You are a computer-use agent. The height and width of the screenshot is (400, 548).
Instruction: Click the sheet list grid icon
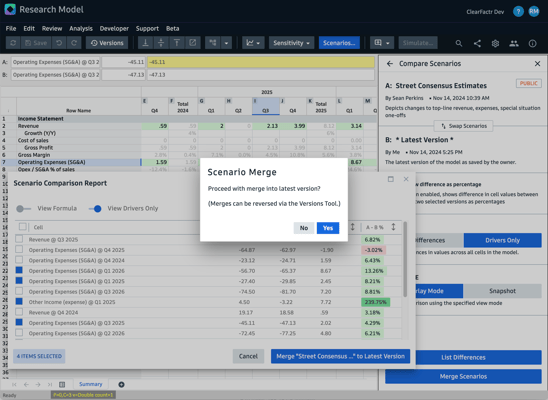pyautogui.click(x=62, y=384)
